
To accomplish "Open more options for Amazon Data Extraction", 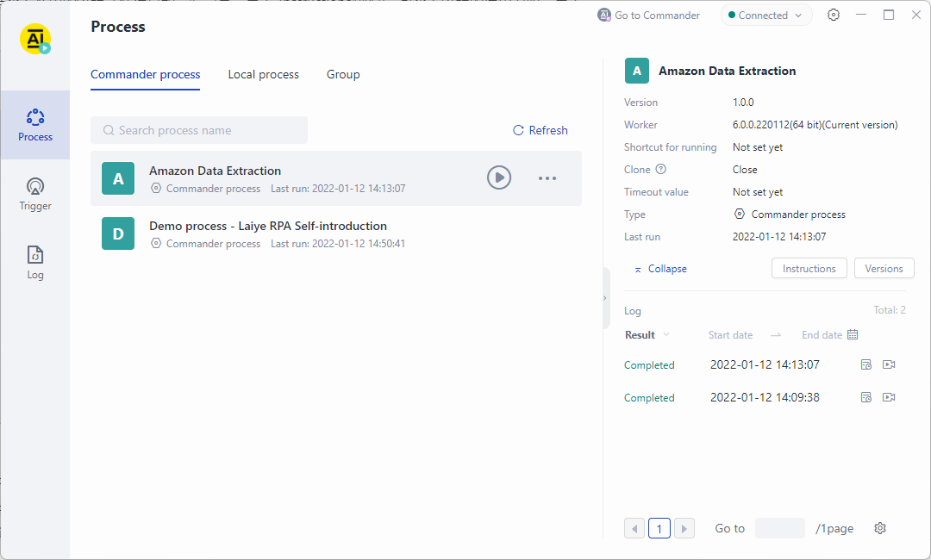I will tap(547, 178).
